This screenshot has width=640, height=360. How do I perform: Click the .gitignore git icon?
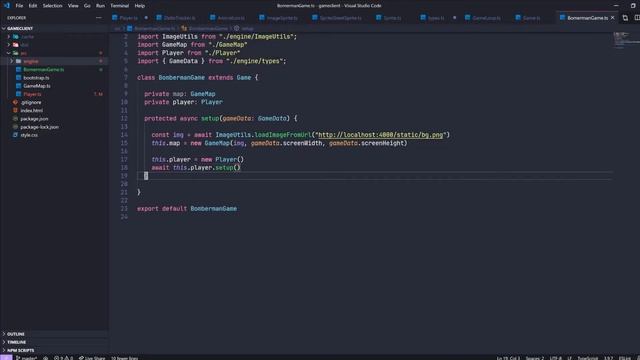(15, 102)
